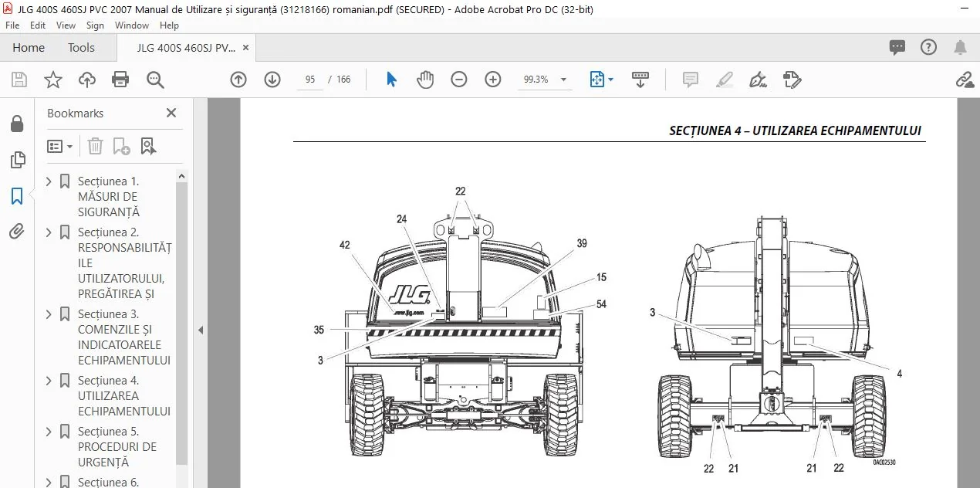Upload the file with the cloud arrow icon
Image resolution: width=980 pixels, height=488 pixels.
[87, 80]
